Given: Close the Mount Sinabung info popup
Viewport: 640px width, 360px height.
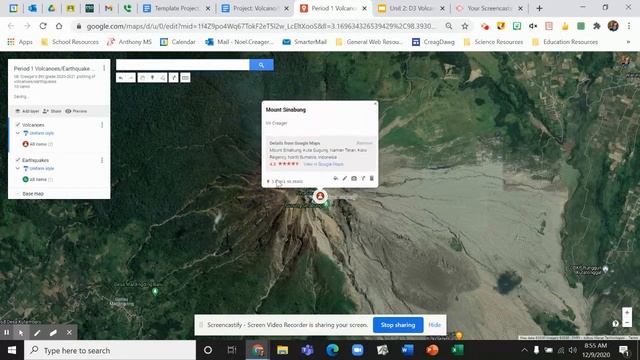Looking at the screenshot, I should [x=375, y=104].
